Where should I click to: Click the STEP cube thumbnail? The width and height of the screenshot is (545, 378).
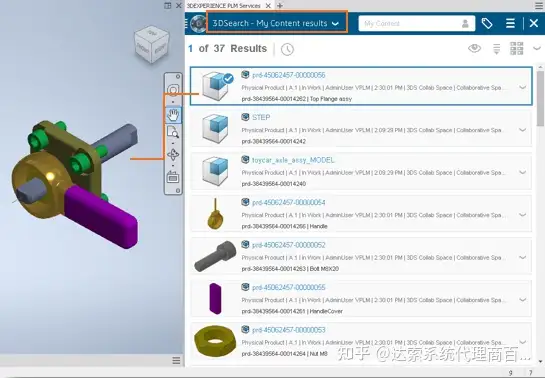point(215,129)
